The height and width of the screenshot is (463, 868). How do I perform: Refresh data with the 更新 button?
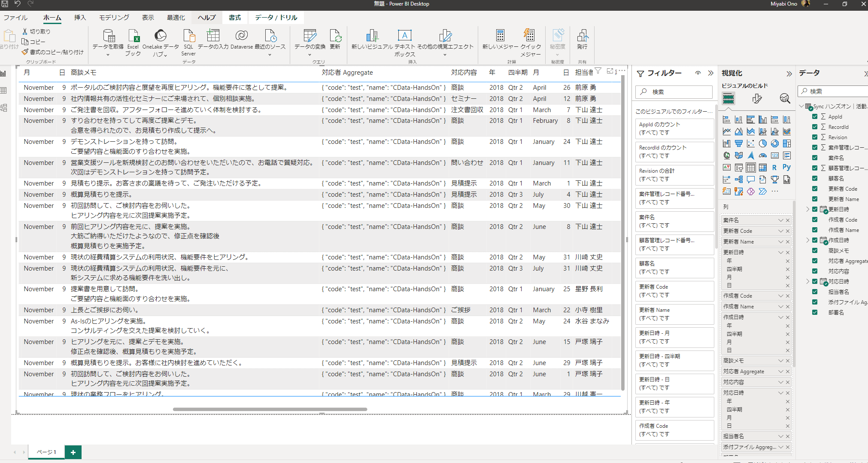point(335,40)
